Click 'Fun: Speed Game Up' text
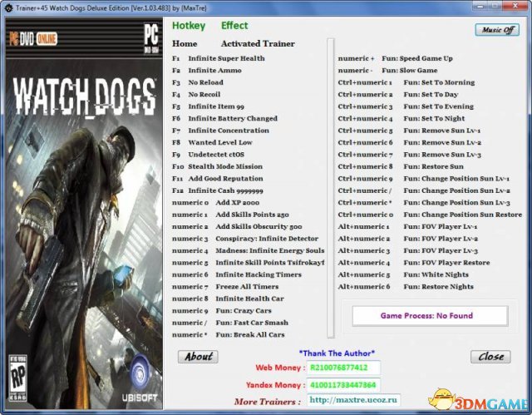The image size is (532, 415). (x=417, y=58)
